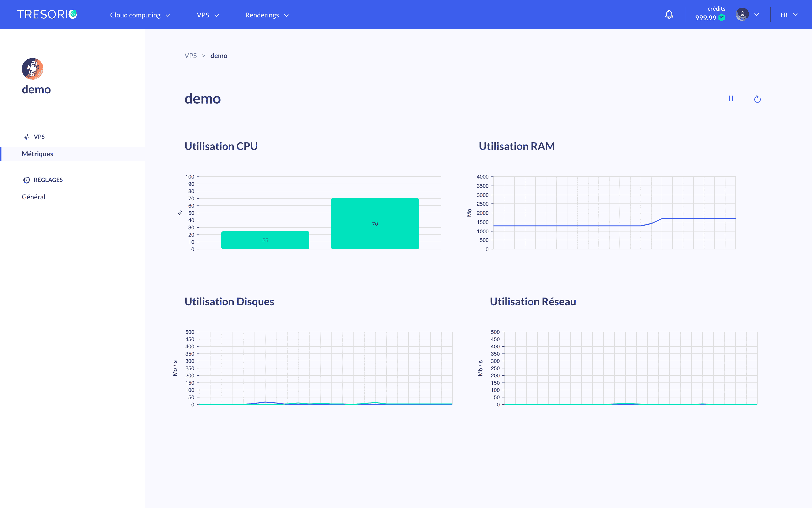Open the user account dropdown chevron
This screenshot has height=508, width=812.
(757, 15)
